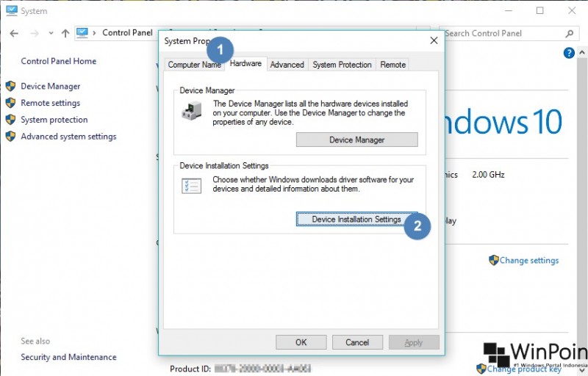Maximize the System window

539,11
